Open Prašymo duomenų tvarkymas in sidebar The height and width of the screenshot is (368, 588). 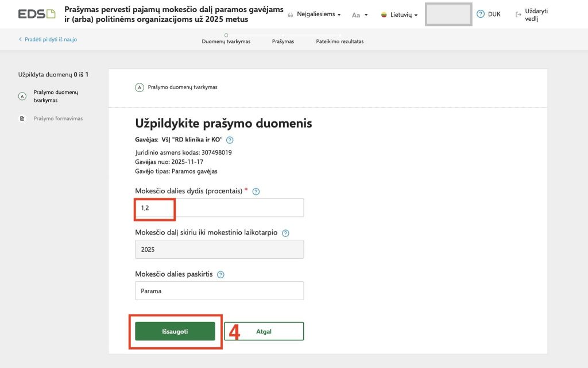pos(56,96)
